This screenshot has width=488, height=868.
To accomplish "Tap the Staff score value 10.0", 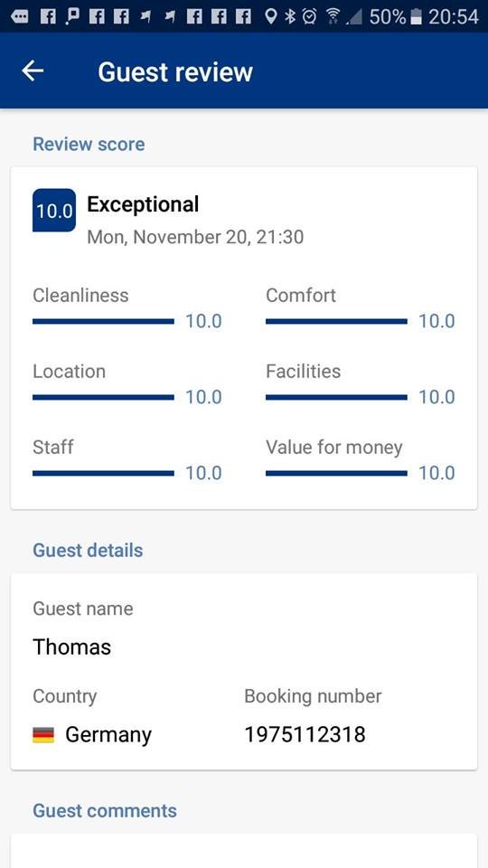I will 203,473.
